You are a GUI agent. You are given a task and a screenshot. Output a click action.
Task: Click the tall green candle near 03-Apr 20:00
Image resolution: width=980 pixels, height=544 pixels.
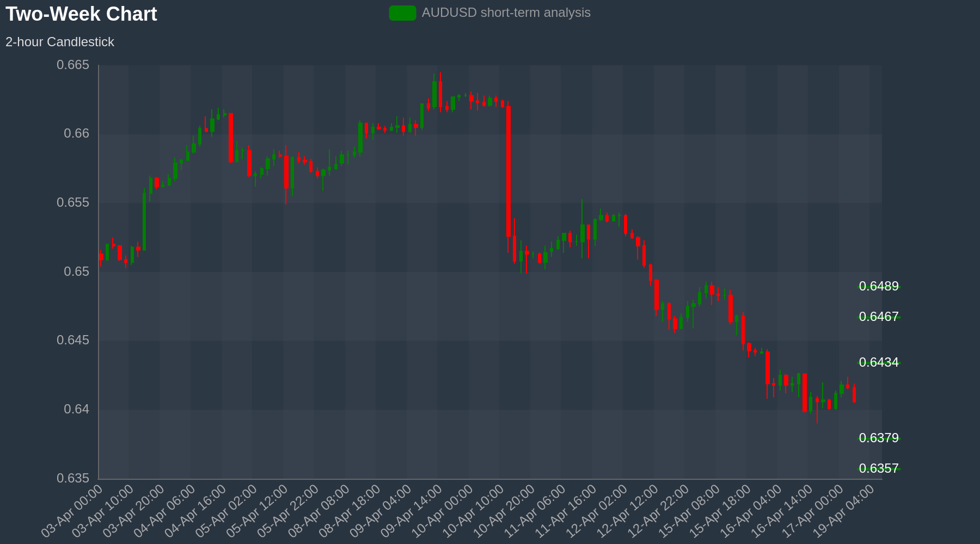coord(144,221)
